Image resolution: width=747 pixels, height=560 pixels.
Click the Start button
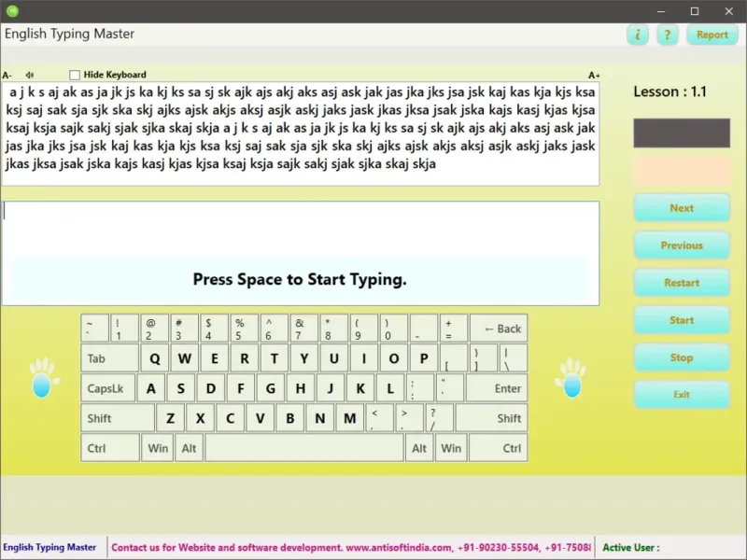[x=682, y=320]
